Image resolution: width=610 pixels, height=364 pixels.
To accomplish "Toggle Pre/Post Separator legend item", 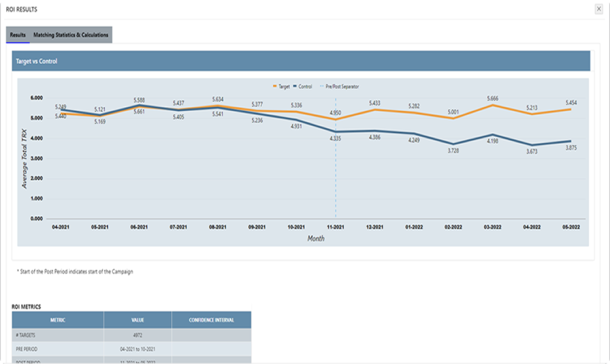I will click(339, 87).
